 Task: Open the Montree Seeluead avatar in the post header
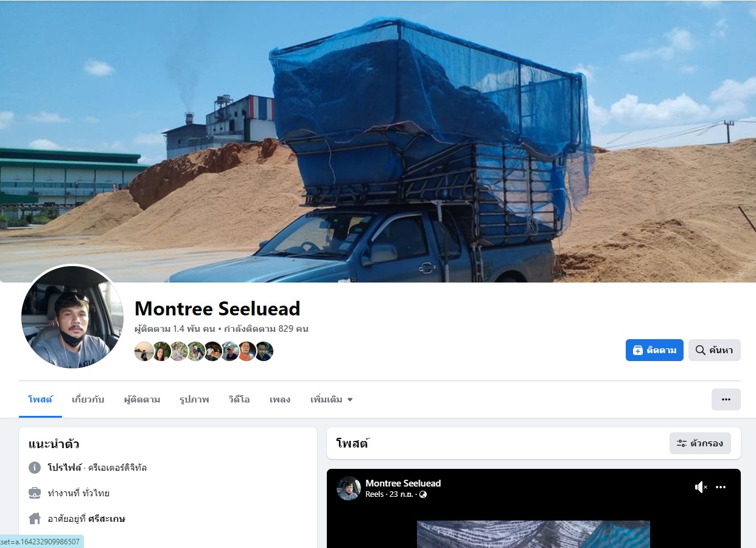pos(349,488)
